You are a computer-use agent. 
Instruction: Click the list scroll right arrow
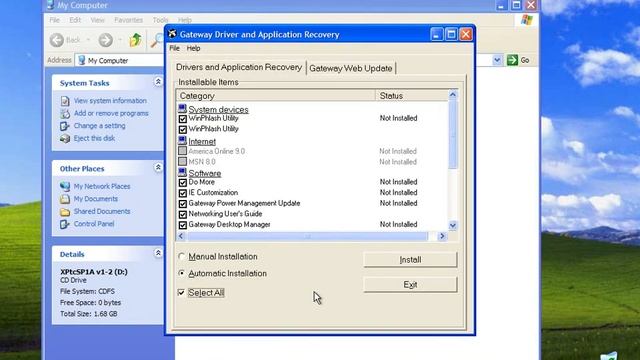[442, 236]
